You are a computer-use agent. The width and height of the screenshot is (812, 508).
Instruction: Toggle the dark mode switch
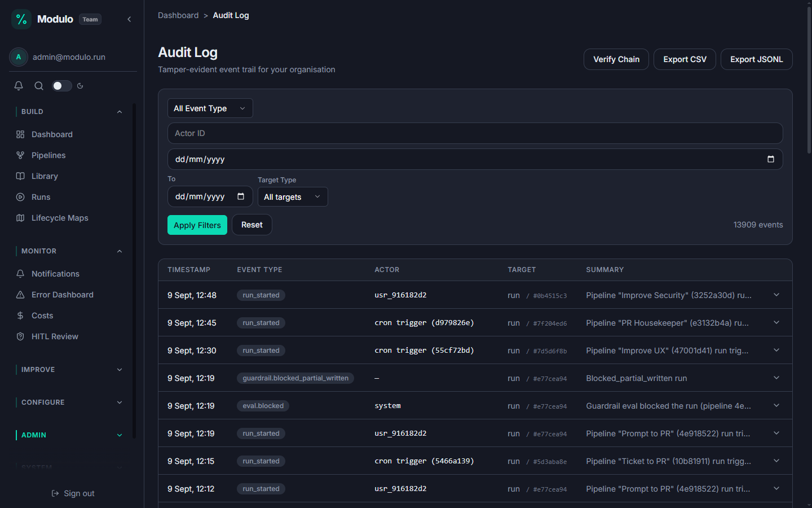pyautogui.click(x=61, y=86)
